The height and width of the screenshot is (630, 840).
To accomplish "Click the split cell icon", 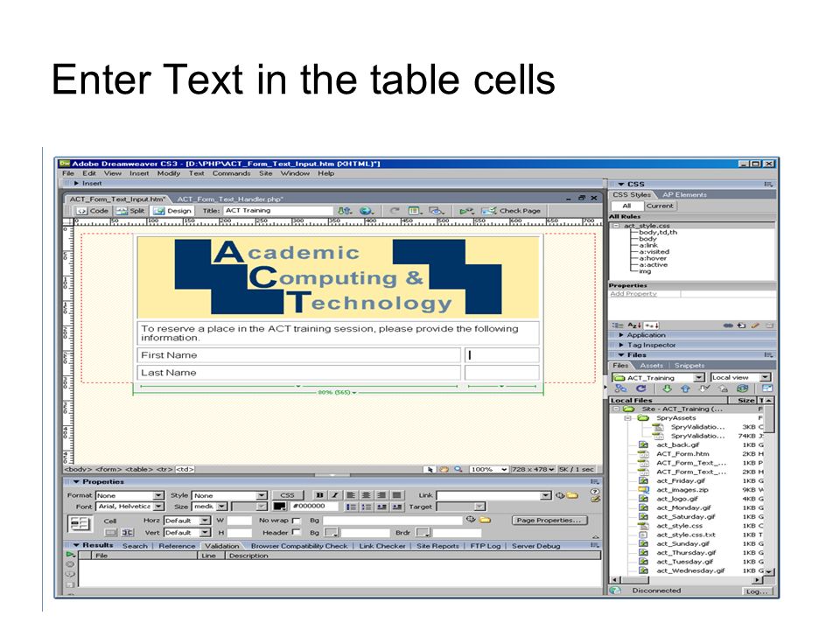I will point(128,533).
